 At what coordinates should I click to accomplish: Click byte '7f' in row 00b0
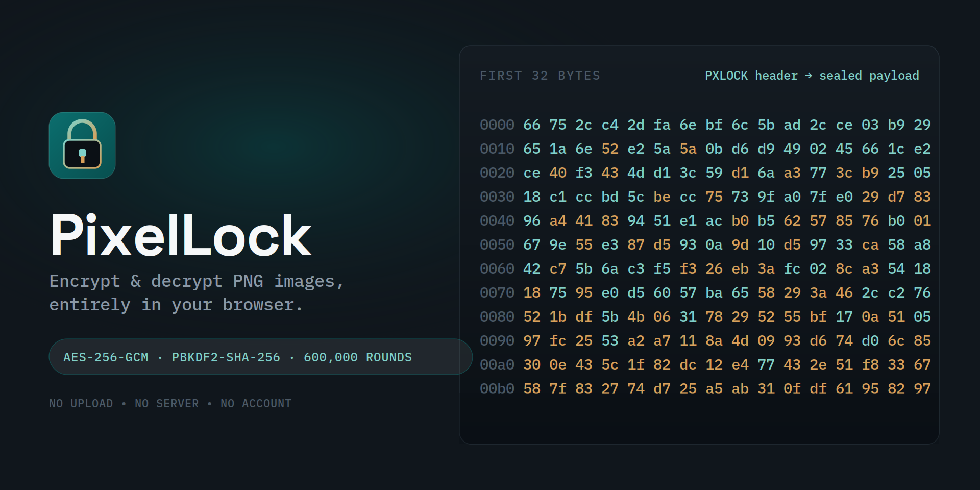558,389
